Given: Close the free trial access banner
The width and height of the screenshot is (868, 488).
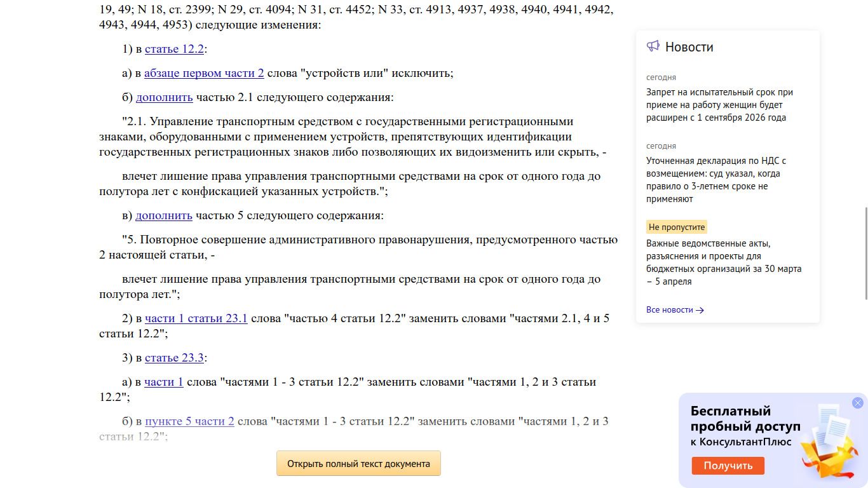Looking at the screenshot, I should (857, 403).
